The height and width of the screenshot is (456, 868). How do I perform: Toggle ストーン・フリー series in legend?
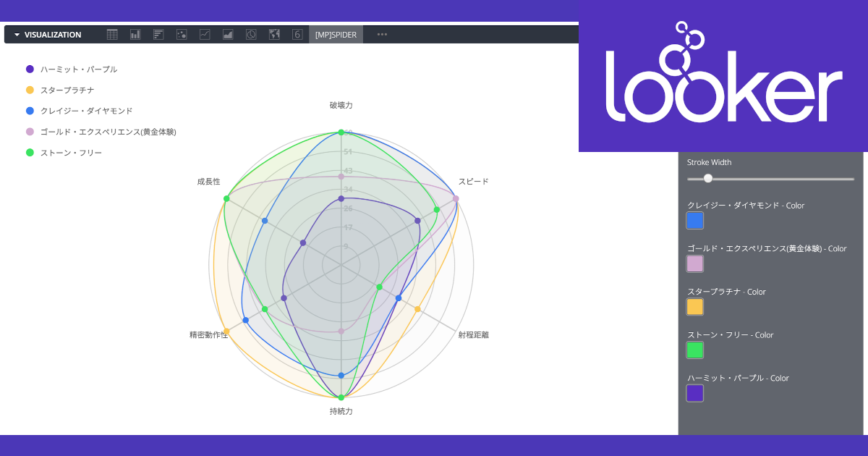tap(64, 153)
